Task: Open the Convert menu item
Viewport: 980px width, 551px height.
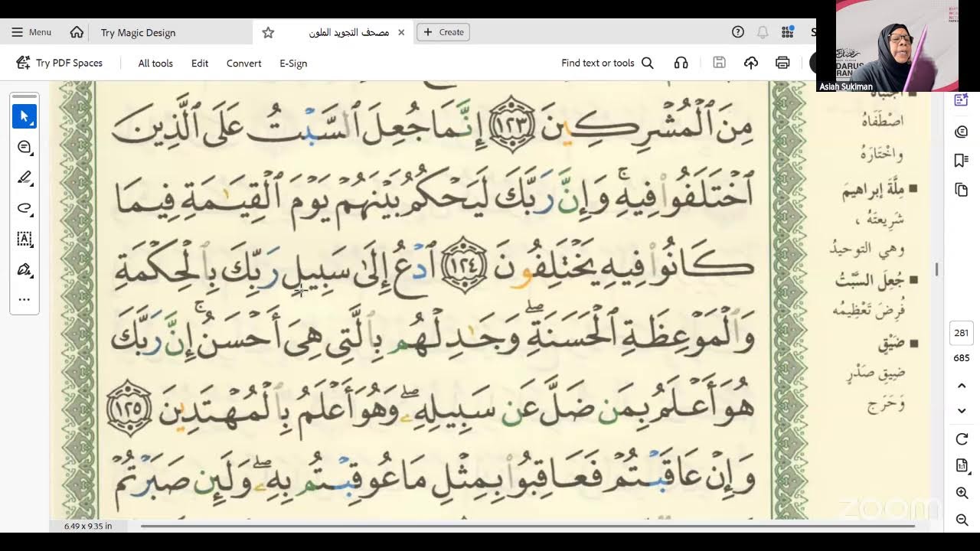Action: (244, 64)
